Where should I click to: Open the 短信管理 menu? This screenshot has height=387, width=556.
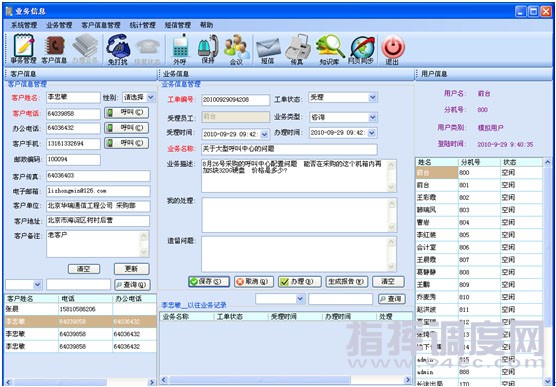point(178,25)
